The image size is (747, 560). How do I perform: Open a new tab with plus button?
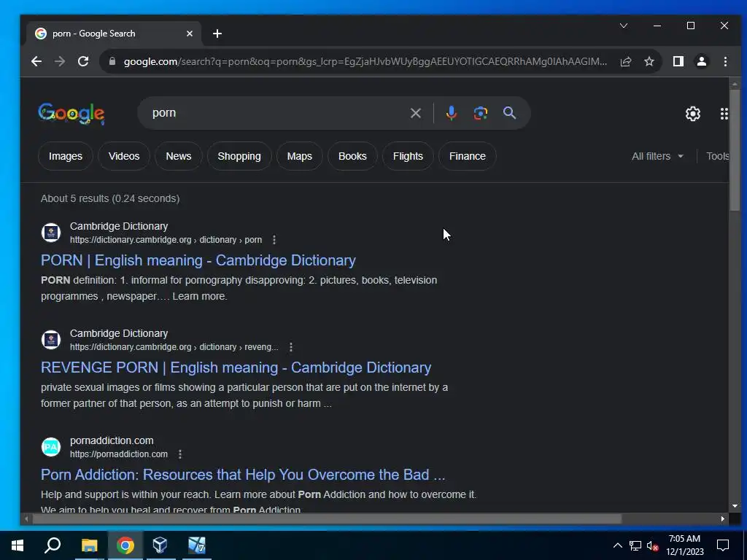[x=217, y=34]
